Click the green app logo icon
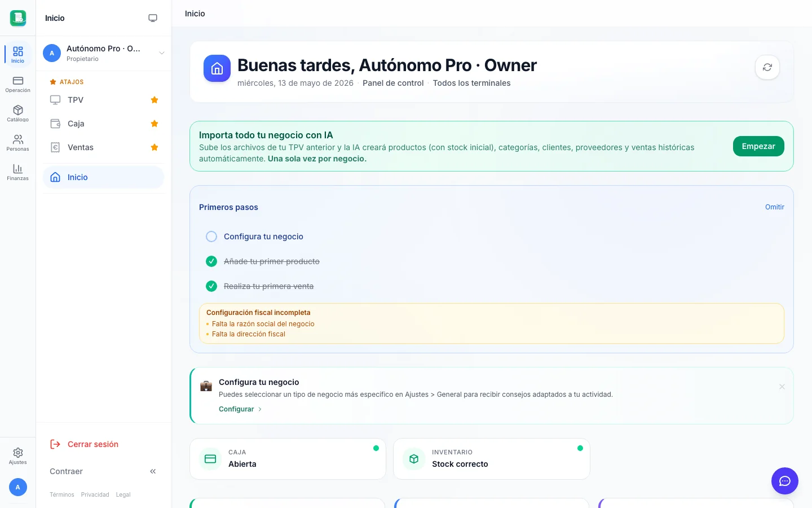812x508 pixels. point(18,18)
